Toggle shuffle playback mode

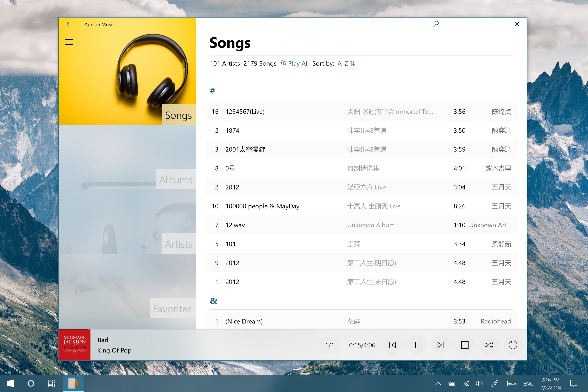pos(489,345)
